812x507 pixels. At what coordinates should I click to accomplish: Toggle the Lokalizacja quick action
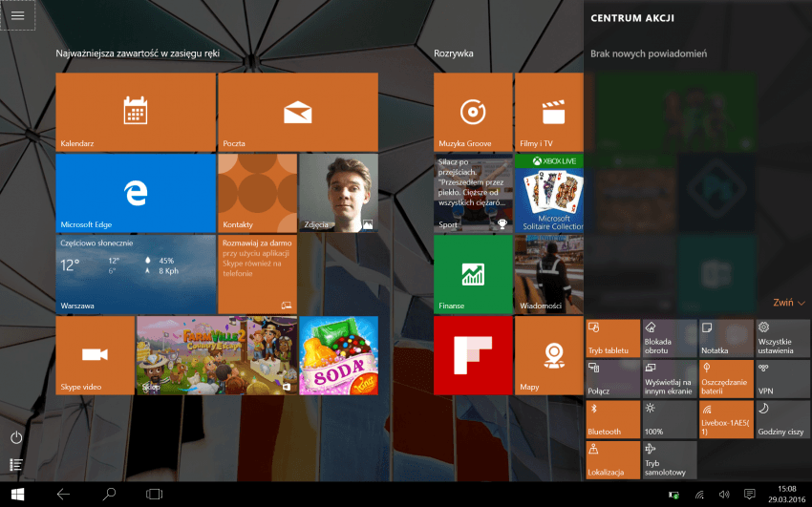[613, 460]
